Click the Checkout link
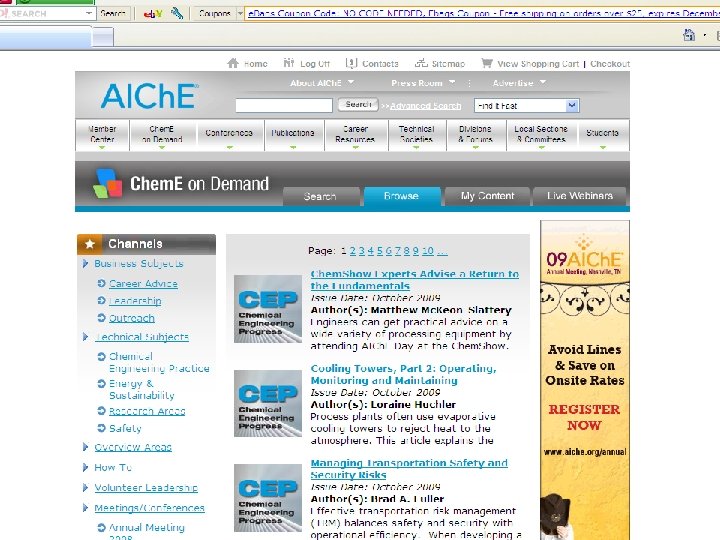Image resolution: width=720 pixels, height=540 pixels. pos(610,64)
